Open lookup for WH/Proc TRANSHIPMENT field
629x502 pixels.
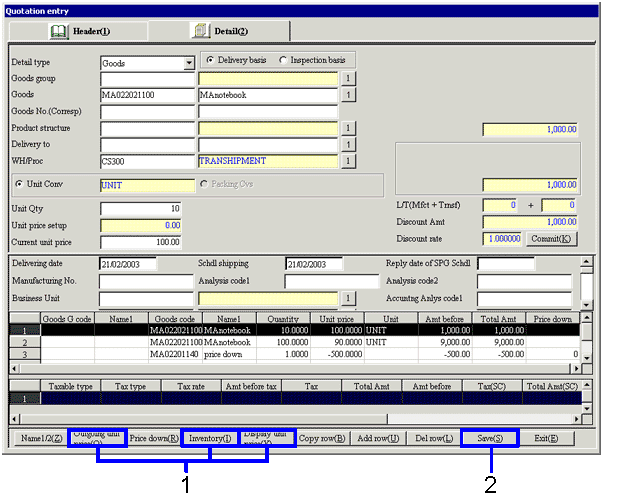[x=349, y=161]
